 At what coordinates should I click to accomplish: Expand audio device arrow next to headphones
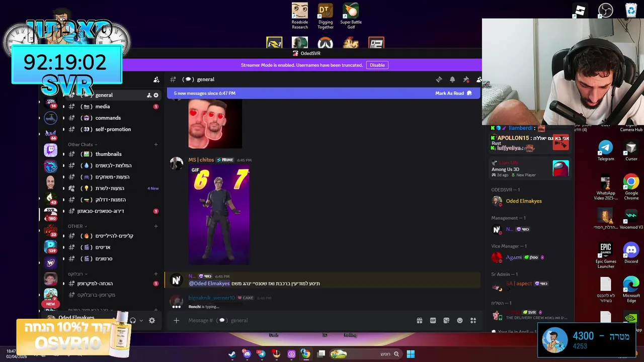coord(141,321)
